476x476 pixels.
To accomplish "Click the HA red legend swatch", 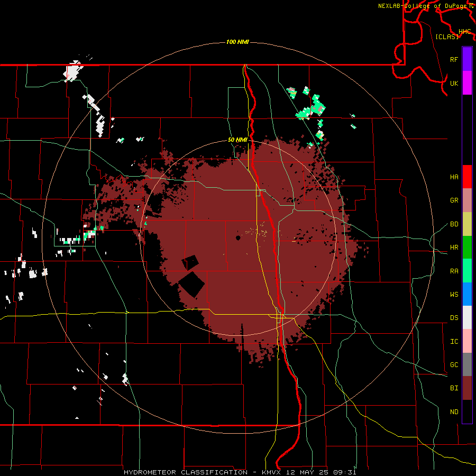I will 467,177.
